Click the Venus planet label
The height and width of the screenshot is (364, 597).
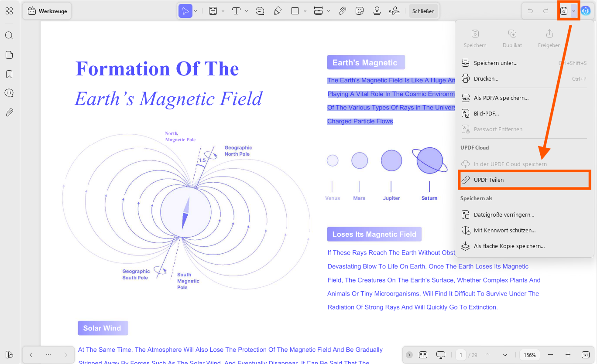333,198
